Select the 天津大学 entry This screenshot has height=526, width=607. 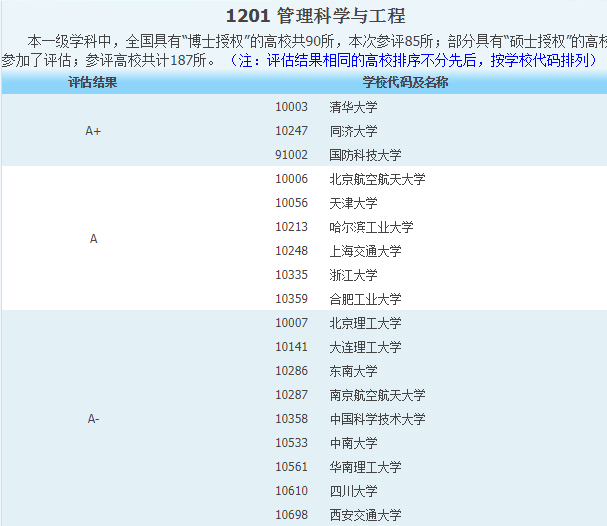click(x=353, y=203)
